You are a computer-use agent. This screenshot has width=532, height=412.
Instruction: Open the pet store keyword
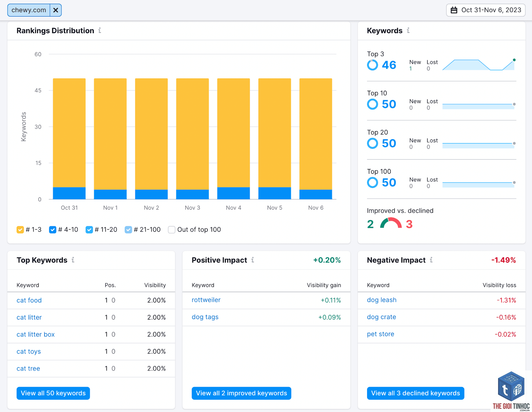380,334
